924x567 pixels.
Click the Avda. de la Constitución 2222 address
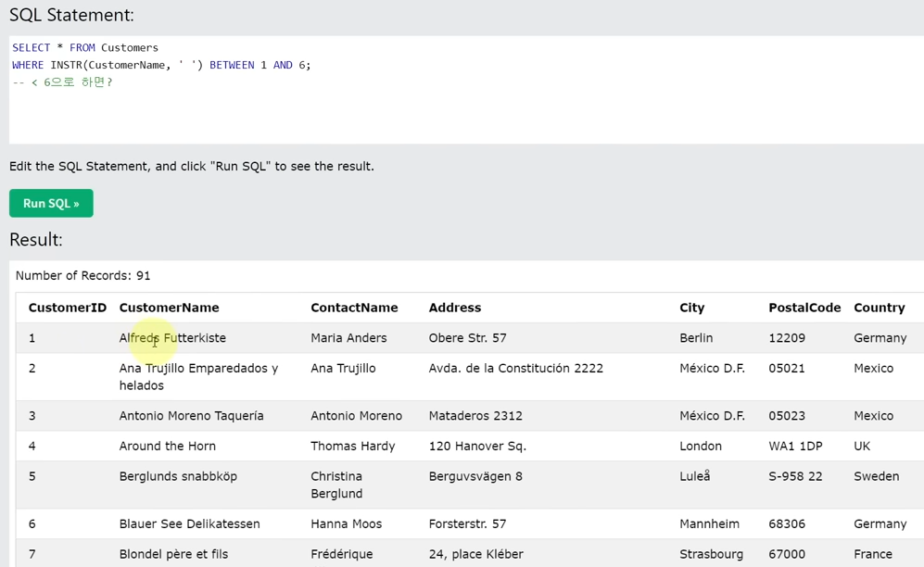coord(515,368)
